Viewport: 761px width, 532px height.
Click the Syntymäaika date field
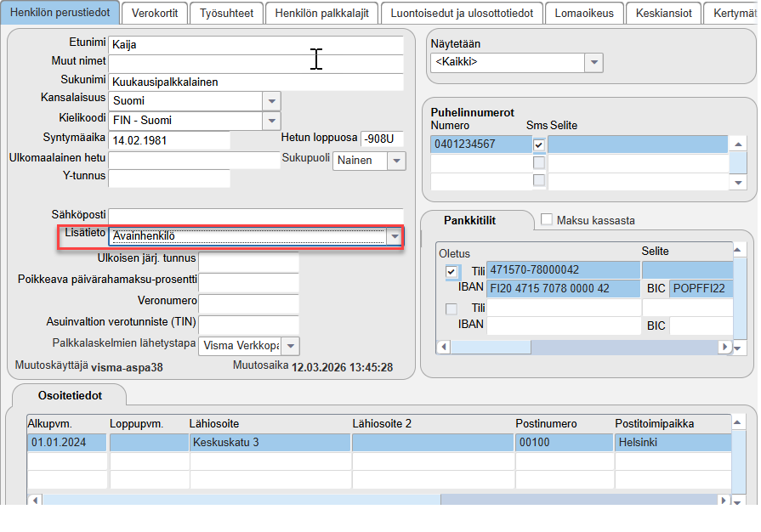(169, 140)
